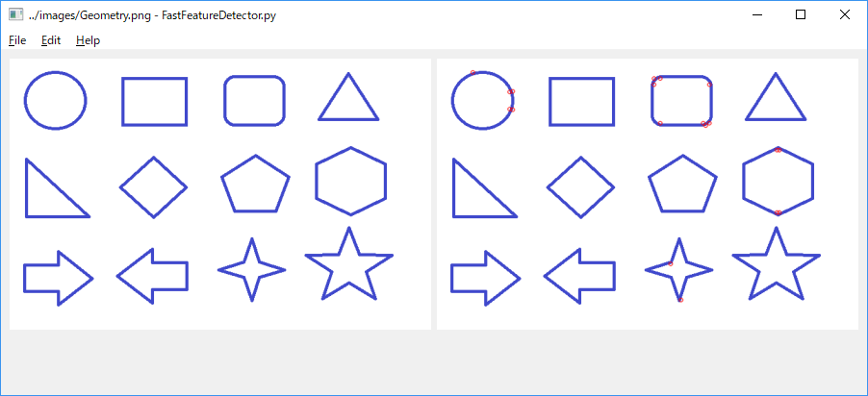Viewport: 868px width, 396px height.
Task: Click the hexagon in the right image
Action: click(x=779, y=181)
